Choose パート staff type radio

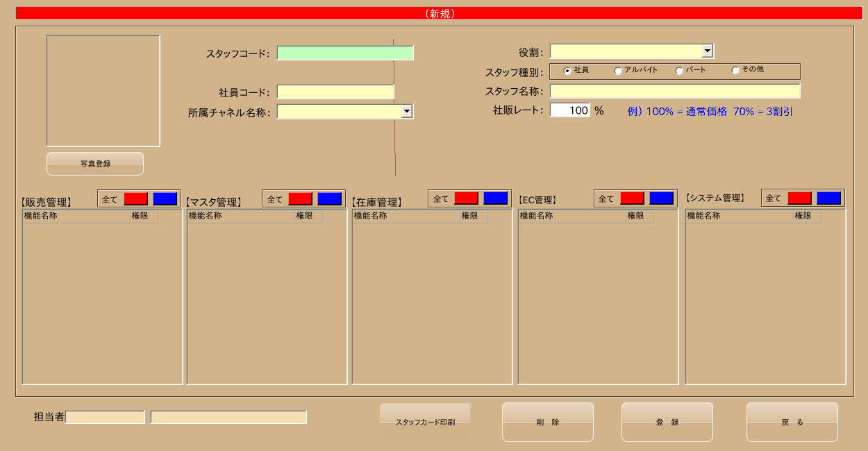click(x=679, y=71)
